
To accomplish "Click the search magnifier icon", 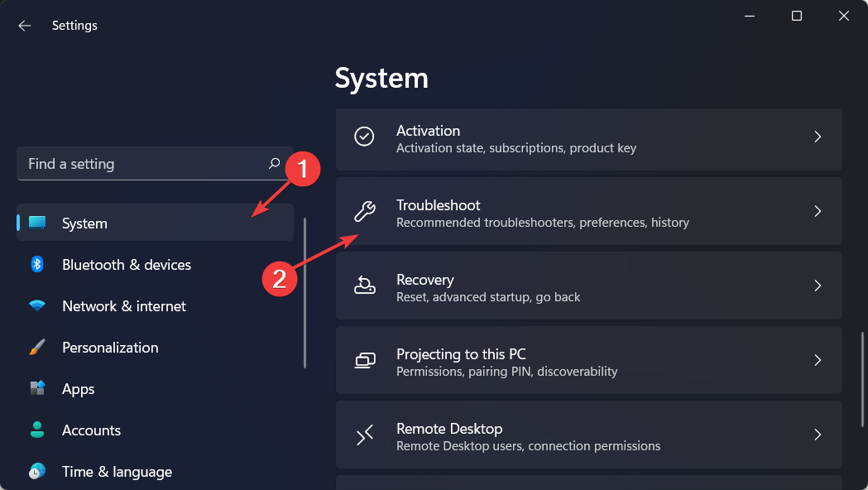I will [x=275, y=164].
